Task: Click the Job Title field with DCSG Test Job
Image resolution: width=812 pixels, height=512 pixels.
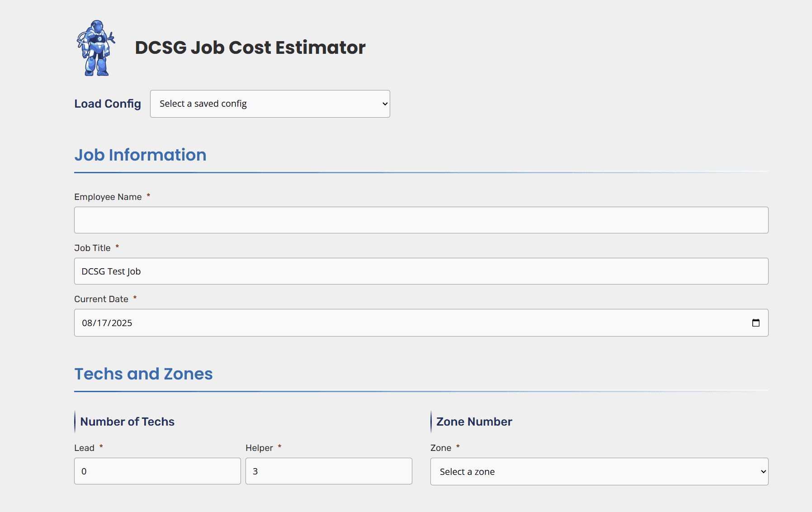Action: click(x=421, y=271)
